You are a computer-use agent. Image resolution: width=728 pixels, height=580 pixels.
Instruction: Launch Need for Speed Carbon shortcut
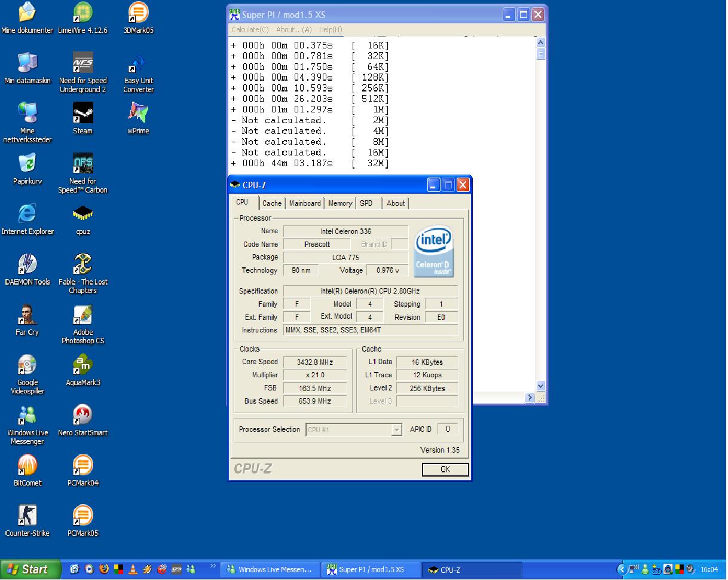click(x=82, y=173)
